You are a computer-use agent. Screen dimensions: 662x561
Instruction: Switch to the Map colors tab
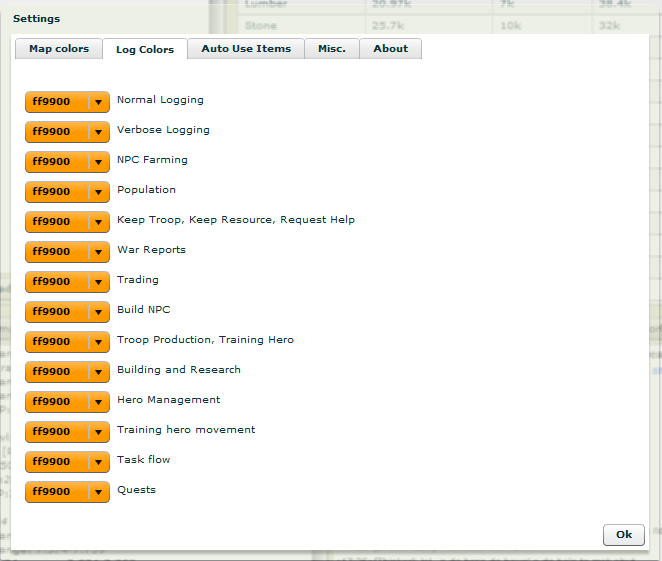(x=58, y=48)
